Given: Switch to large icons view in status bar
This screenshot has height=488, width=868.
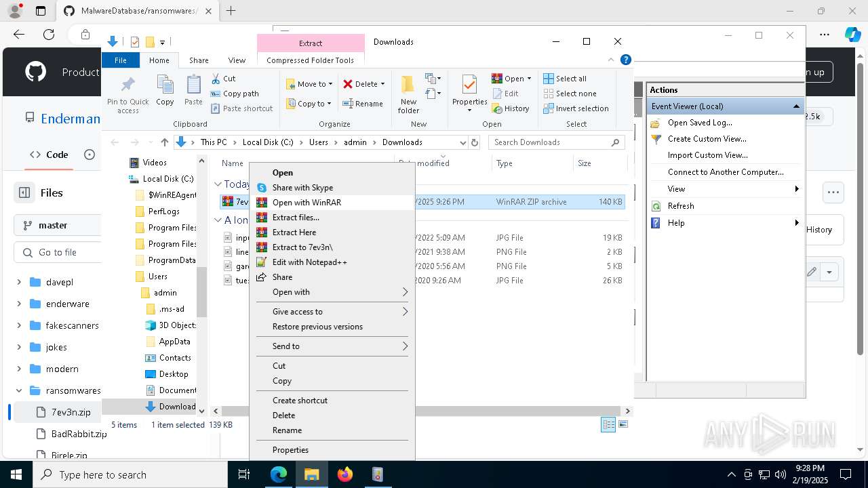Looking at the screenshot, I should pos(623,424).
